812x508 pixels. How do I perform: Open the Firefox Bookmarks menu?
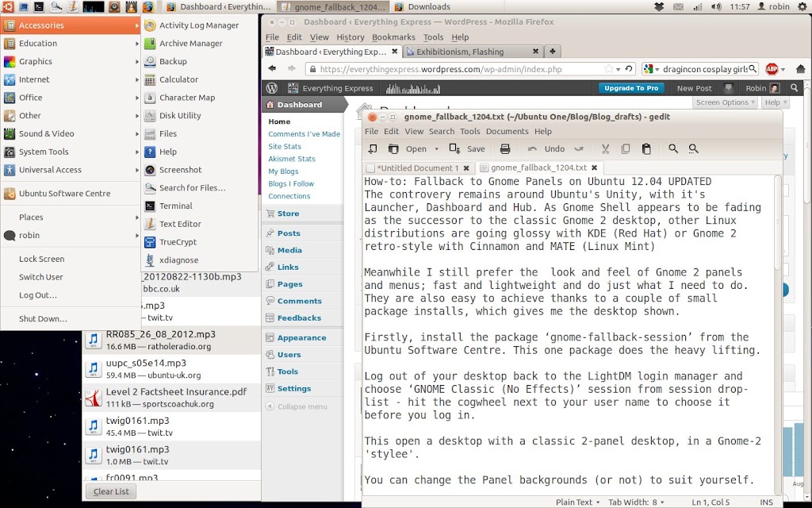[x=393, y=37]
